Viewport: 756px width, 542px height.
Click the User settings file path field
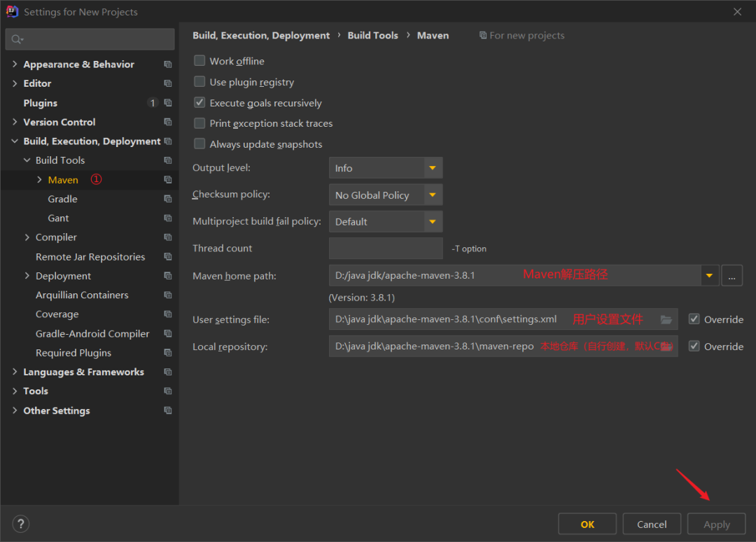[503, 319]
